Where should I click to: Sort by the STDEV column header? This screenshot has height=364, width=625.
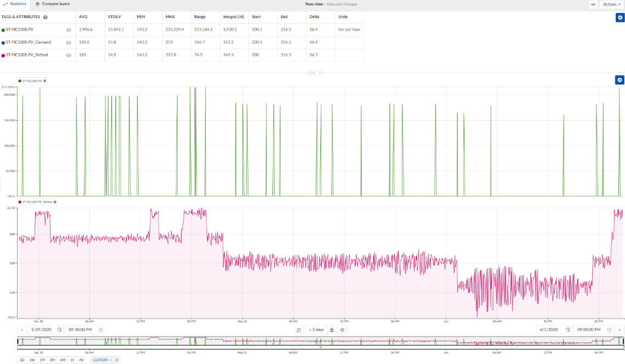(115, 17)
